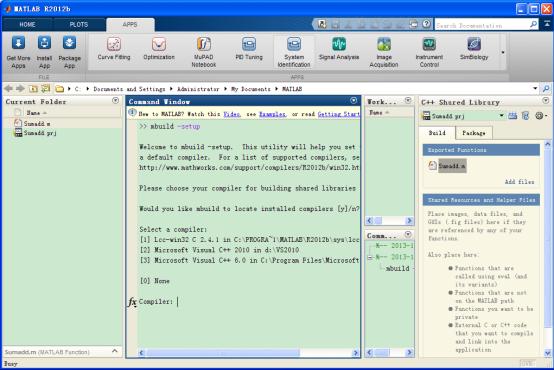554x370 pixels.
Task: Go forward in folder history
Action: pyautogui.click(x=20, y=88)
